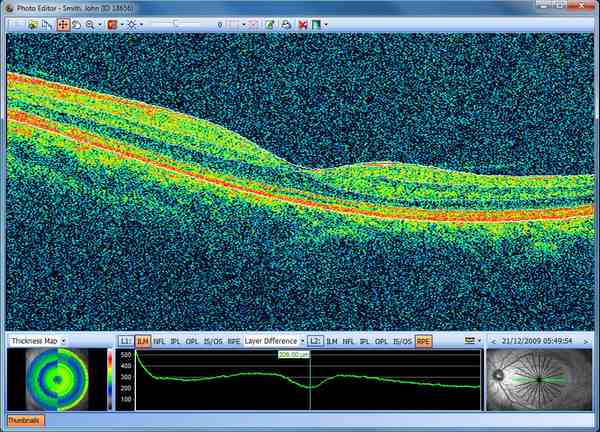This screenshot has width=600, height=432.
Task: Click the undo arrow icon
Action: pos(77,25)
